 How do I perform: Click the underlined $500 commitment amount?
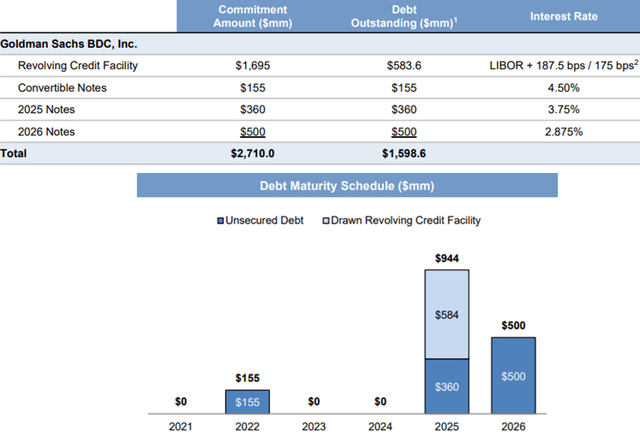pyautogui.click(x=253, y=132)
